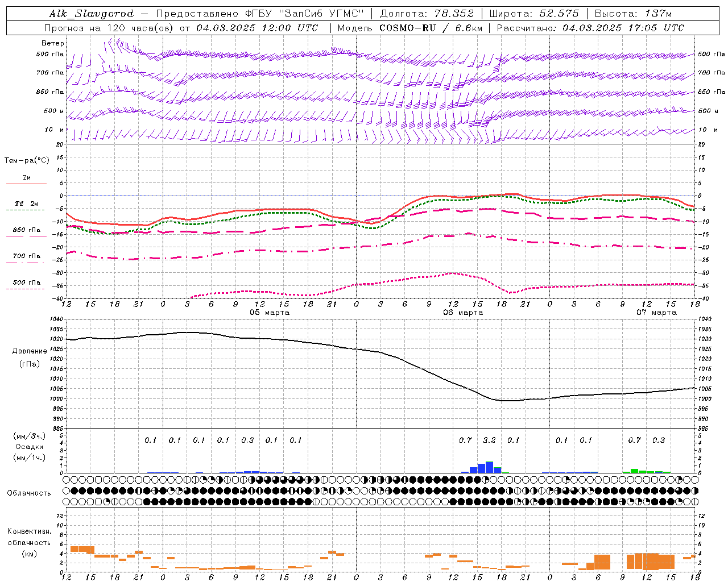
Task: Click the tallest blue precipitation bar
Action: point(489,467)
